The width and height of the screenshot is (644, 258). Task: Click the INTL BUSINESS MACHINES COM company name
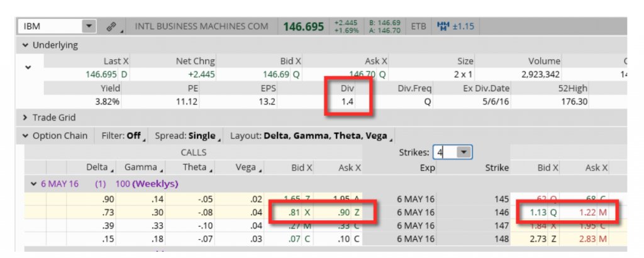click(x=202, y=26)
